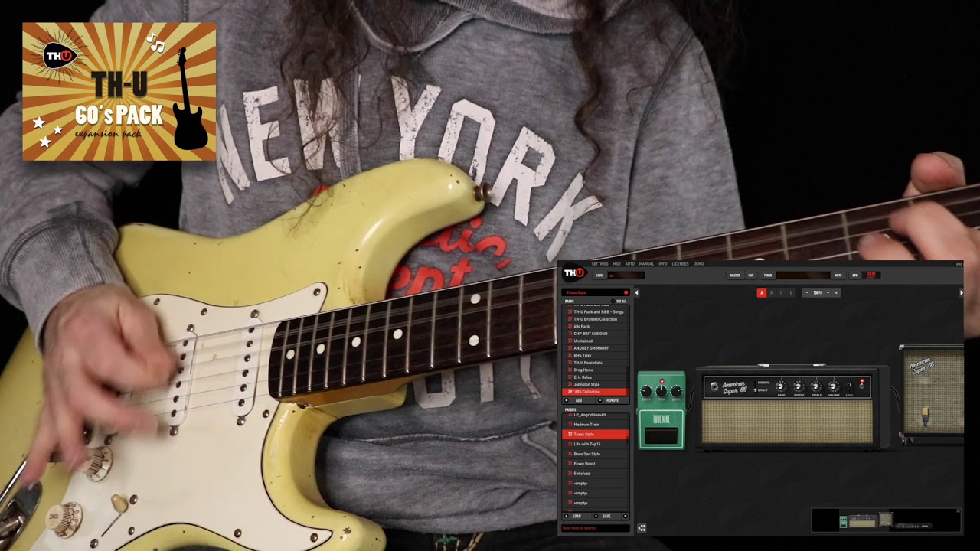Click the BPM button
980x551 pixels.
point(855,275)
